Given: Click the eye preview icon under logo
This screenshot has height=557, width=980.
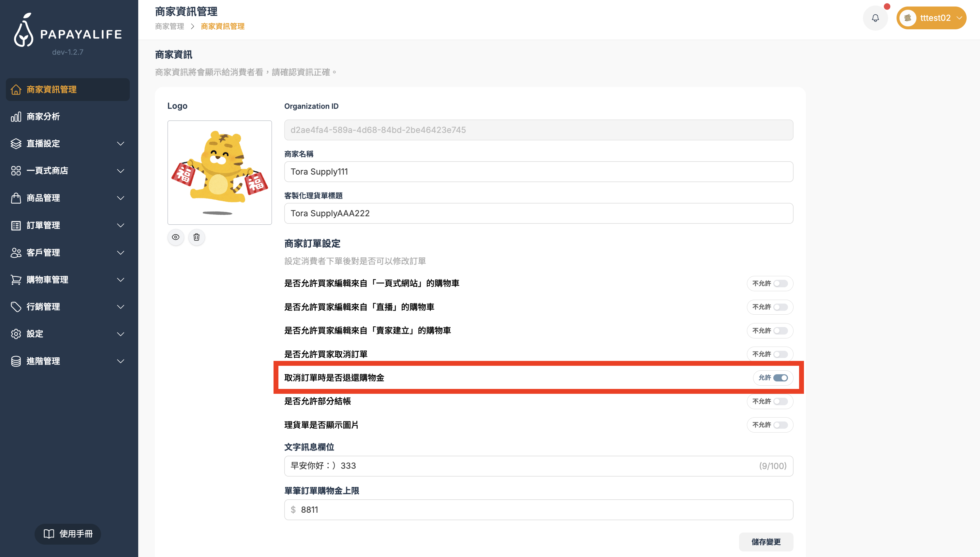Looking at the screenshot, I should coord(176,237).
